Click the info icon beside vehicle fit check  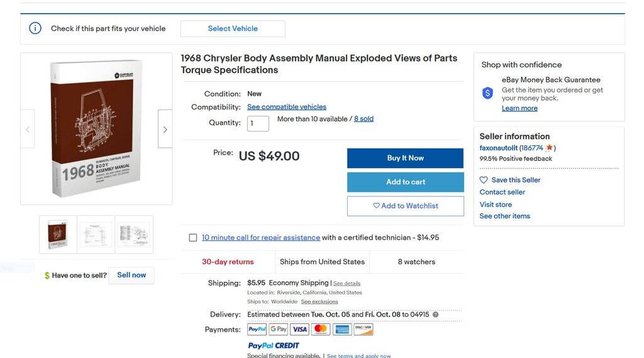tap(35, 28)
